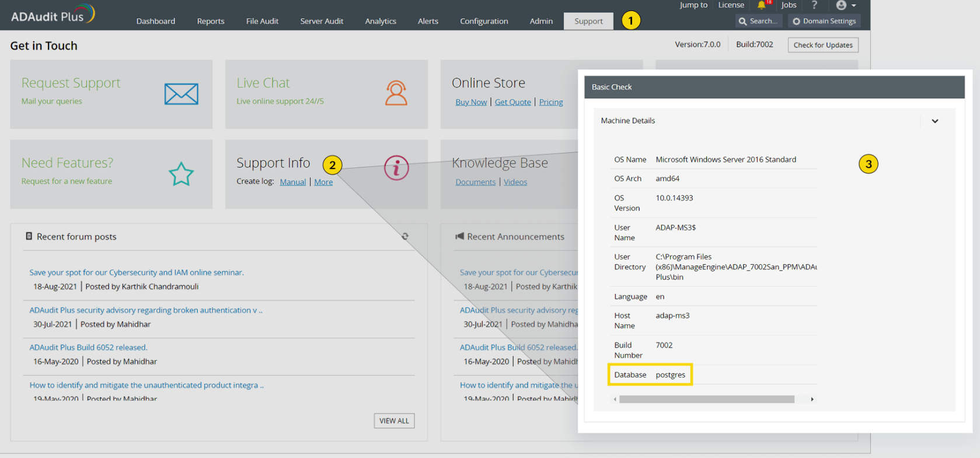Open the Alerts tab
This screenshot has height=458, width=980.
coord(428,21)
